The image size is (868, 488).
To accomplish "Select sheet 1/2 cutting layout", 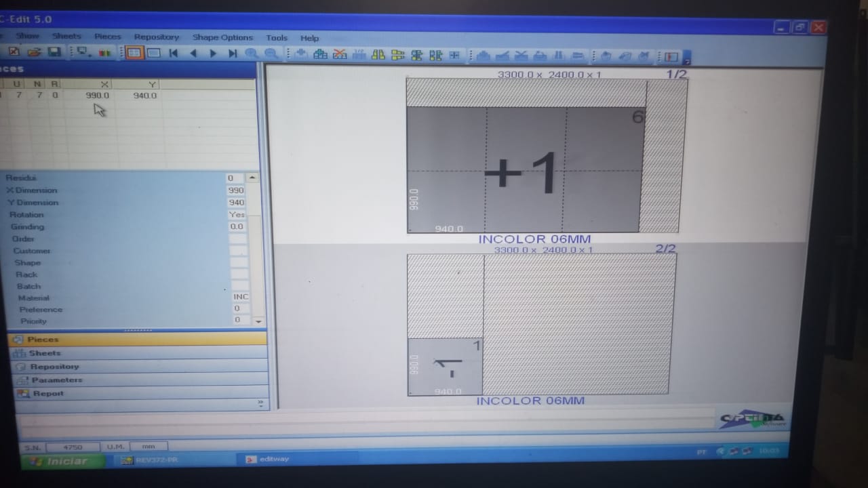I will point(546,155).
